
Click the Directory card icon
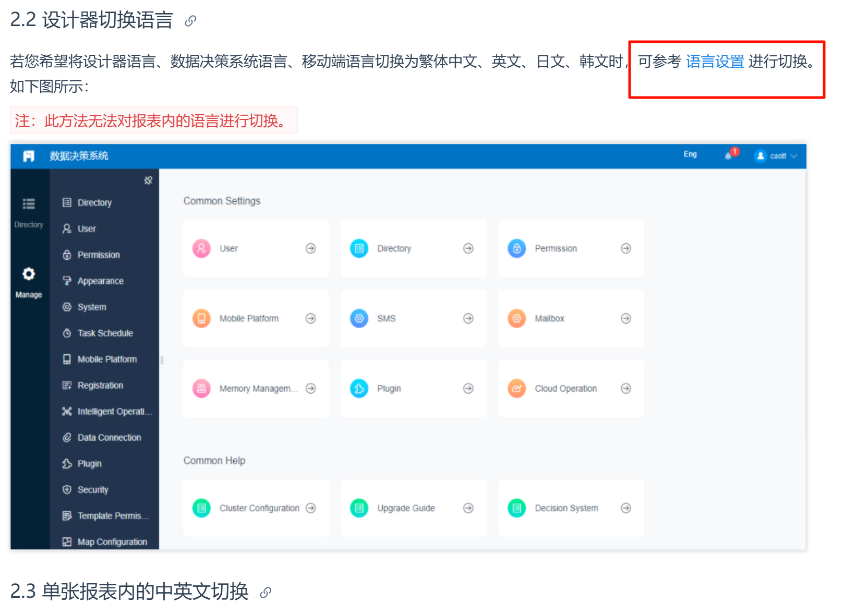(x=359, y=248)
